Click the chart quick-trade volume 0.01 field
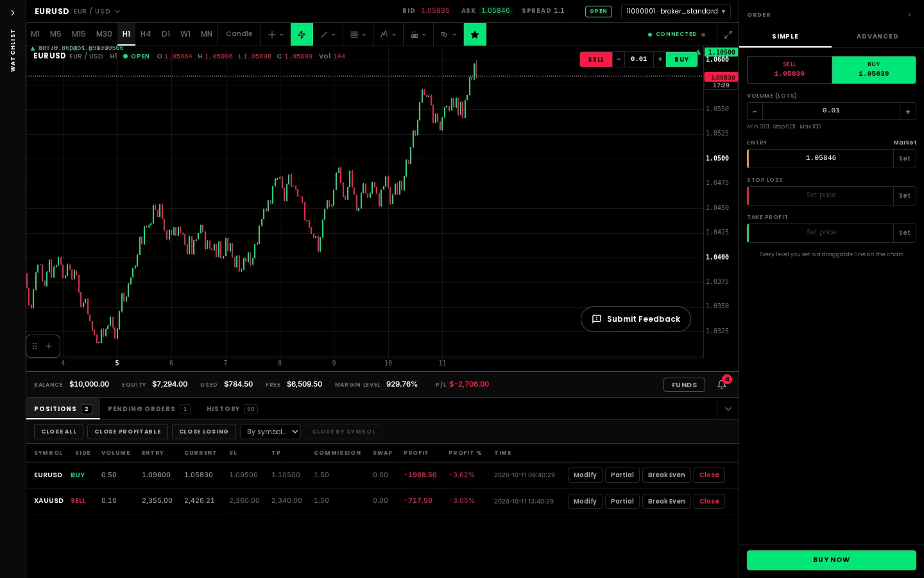Image resolution: width=924 pixels, height=578 pixels. pyautogui.click(x=639, y=60)
